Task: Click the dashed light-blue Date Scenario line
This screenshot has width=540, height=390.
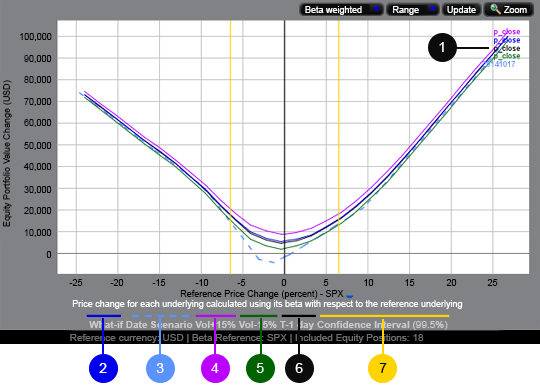Action: pos(160,316)
